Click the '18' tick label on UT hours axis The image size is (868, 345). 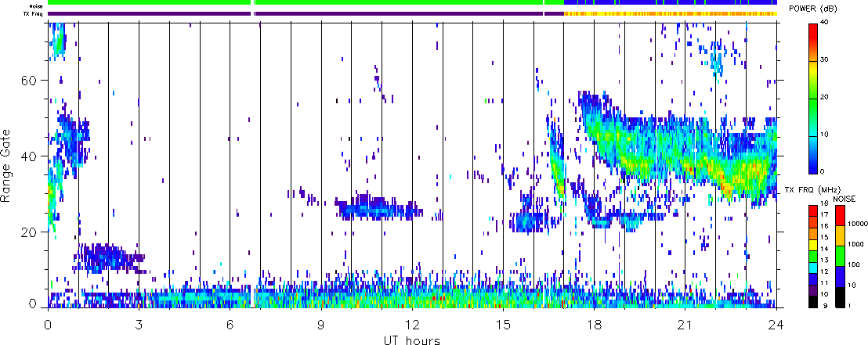click(x=594, y=324)
